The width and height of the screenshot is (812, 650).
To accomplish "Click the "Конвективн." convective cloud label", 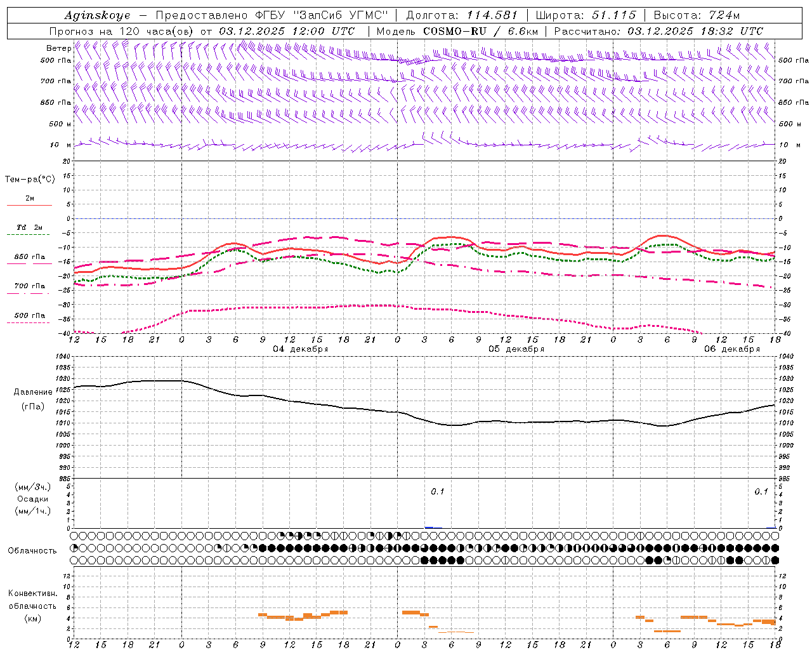I will click(x=32, y=594).
